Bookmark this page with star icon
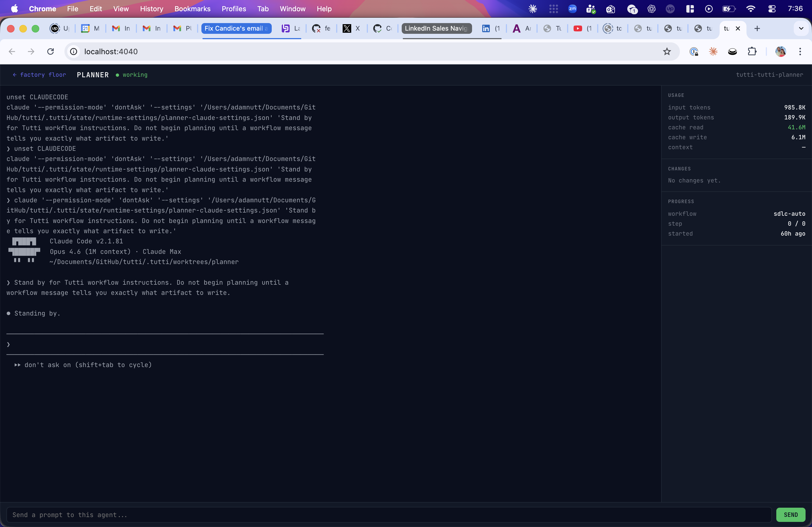Screen dimensions: 812x527 pyautogui.click(x=667, y=52)
